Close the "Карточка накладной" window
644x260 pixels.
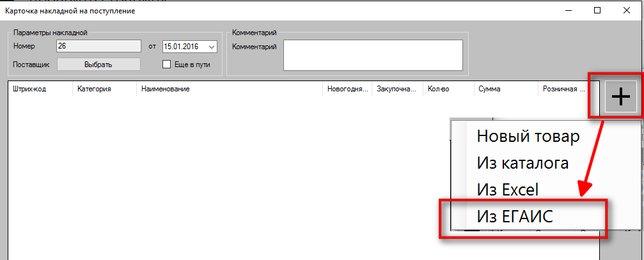626,11
